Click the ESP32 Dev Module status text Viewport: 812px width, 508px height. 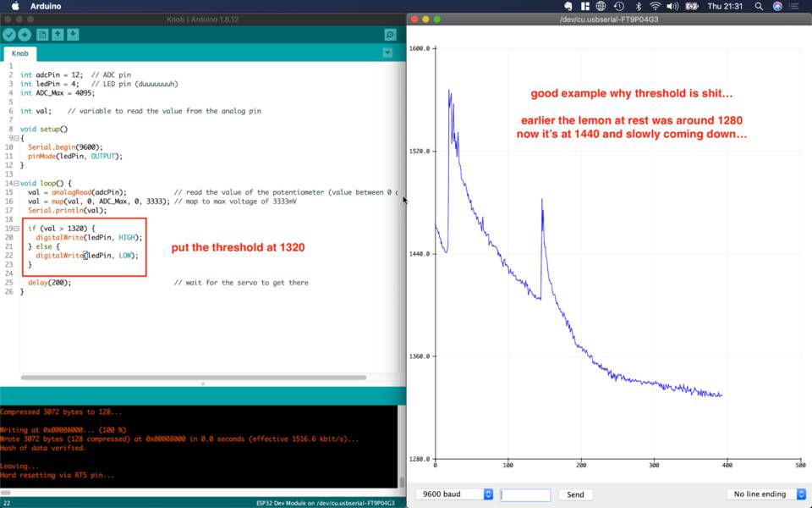click(325, 503)
